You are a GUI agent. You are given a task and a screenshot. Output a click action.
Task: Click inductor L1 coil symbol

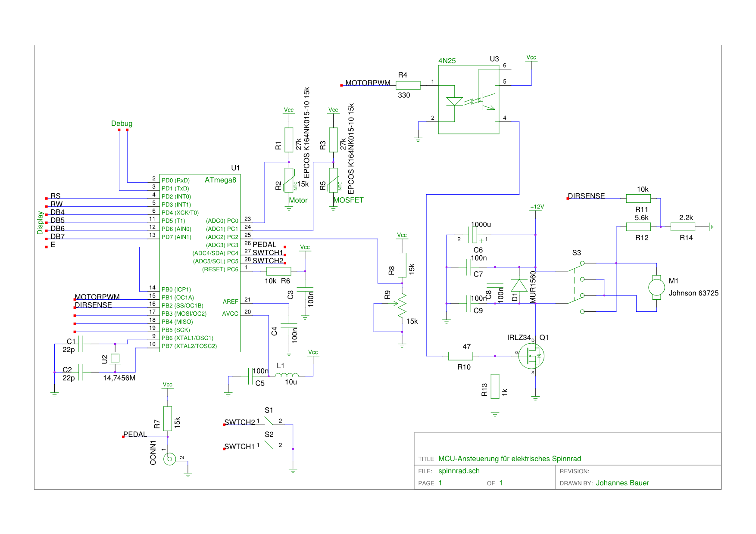click(287, 375)
